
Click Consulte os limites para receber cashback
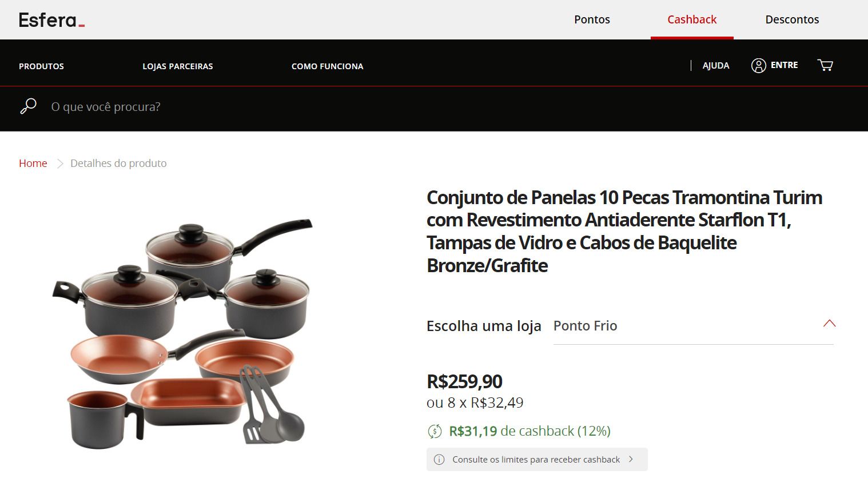[537, 460]
